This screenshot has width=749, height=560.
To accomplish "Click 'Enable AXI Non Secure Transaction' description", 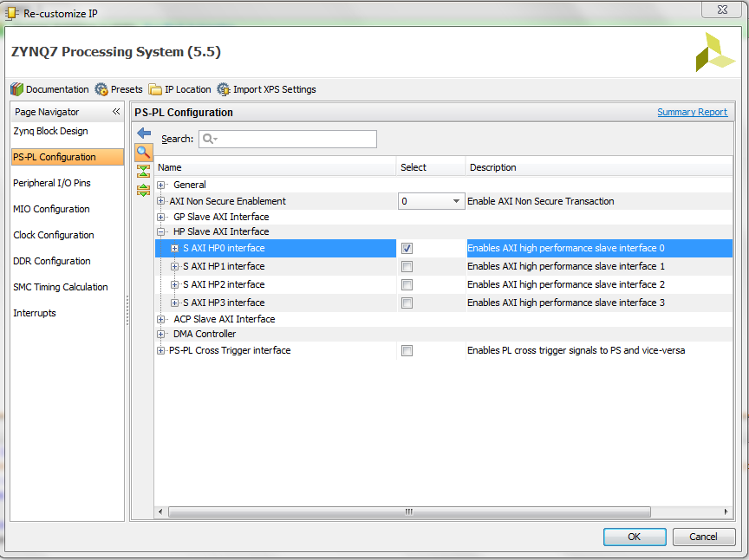I will point(541,201).
